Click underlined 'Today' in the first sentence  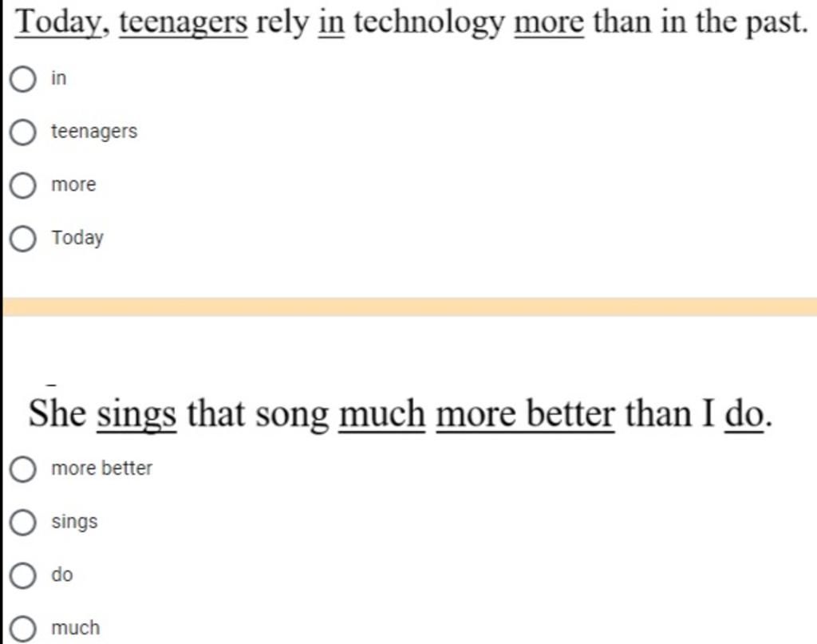[x=57, y=23]
